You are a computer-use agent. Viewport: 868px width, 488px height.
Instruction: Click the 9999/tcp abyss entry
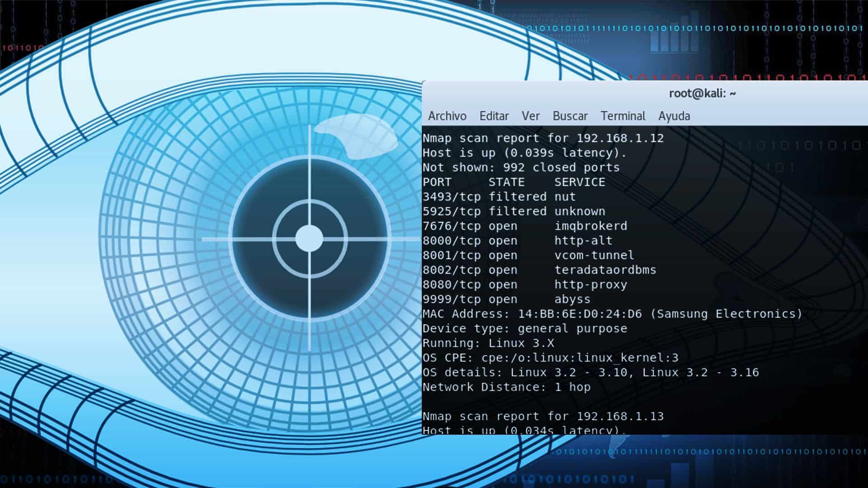tap(506, 299)
